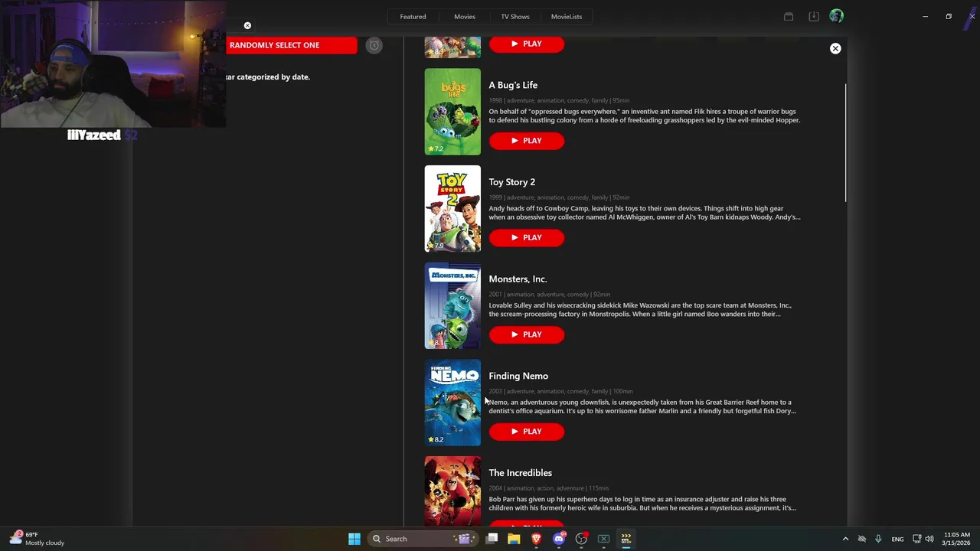The image size is (980, 551).
Task: Open the clock showing 11:05 AM
Action: [x=957, y=539]
